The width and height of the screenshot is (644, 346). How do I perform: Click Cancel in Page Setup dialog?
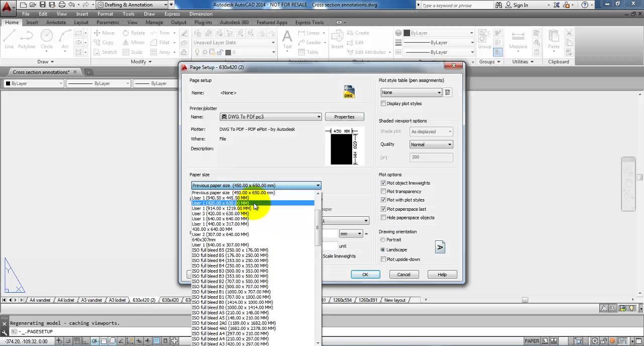click(404, 275)
